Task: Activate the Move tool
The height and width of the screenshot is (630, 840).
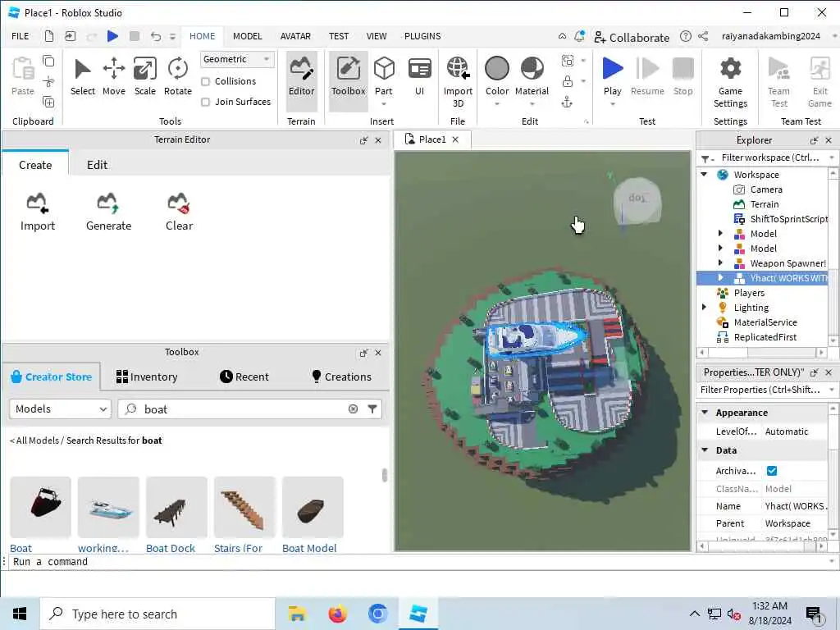Action: pyautogui.click(x=113, y=77)
